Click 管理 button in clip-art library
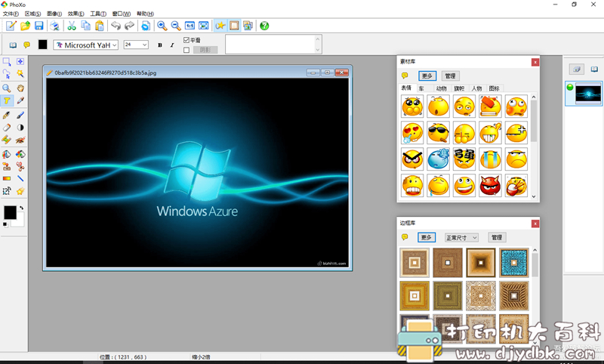The image size is (604, 364). pos(450,76)
